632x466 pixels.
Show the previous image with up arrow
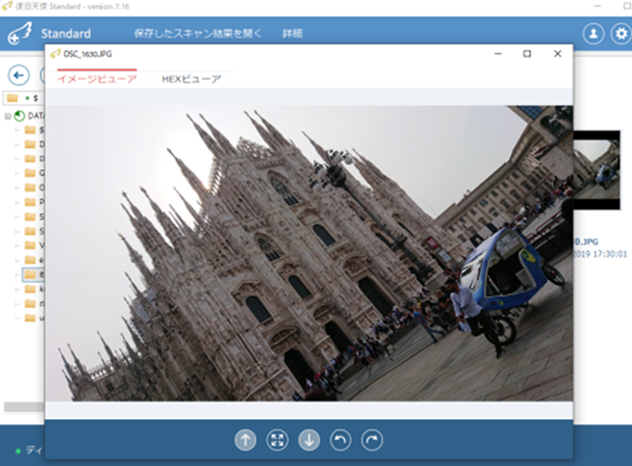coord(245,440)
